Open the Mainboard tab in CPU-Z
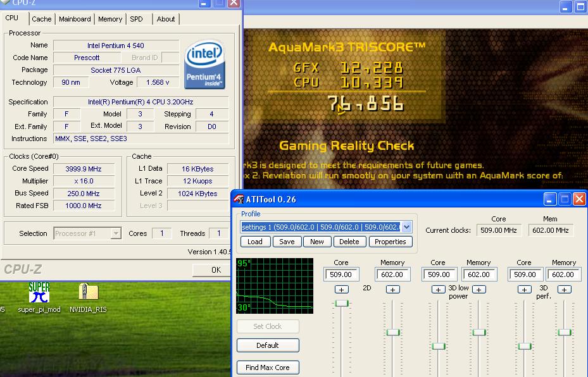Viewport: 588px width, 377px height. point(75,19)
